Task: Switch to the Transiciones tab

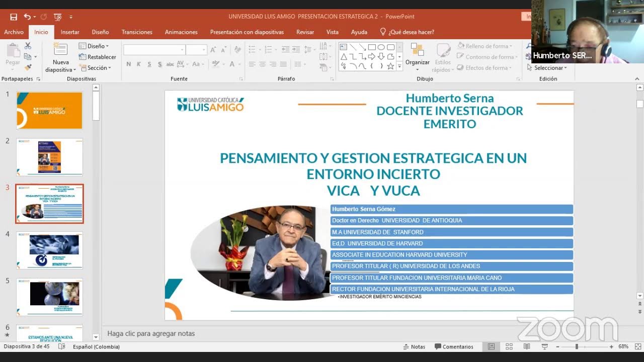Action: 137,32
